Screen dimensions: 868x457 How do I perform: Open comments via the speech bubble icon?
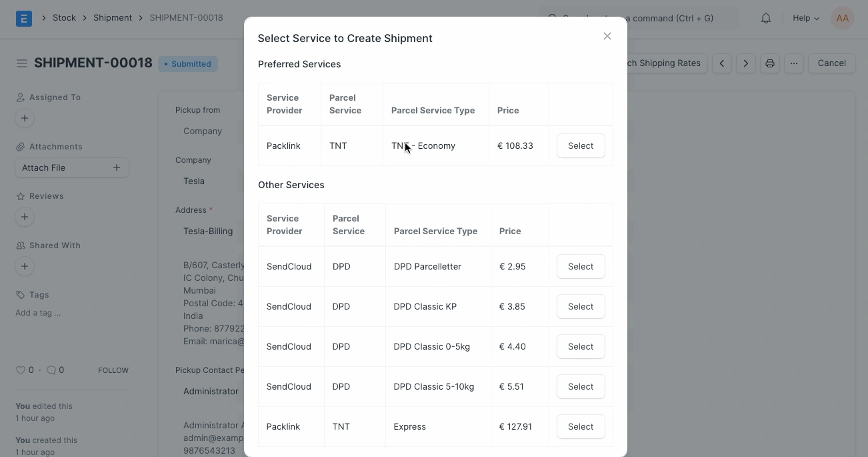point(52,370)
